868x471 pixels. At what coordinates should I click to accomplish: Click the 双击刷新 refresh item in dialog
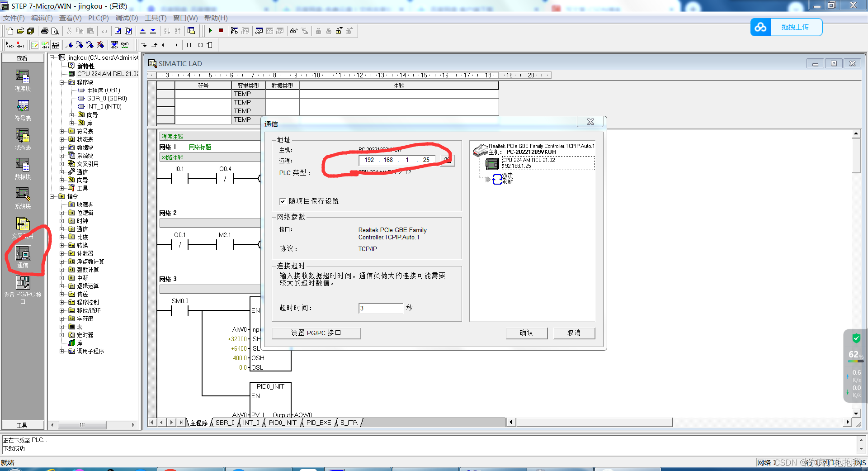click(507, 178)
